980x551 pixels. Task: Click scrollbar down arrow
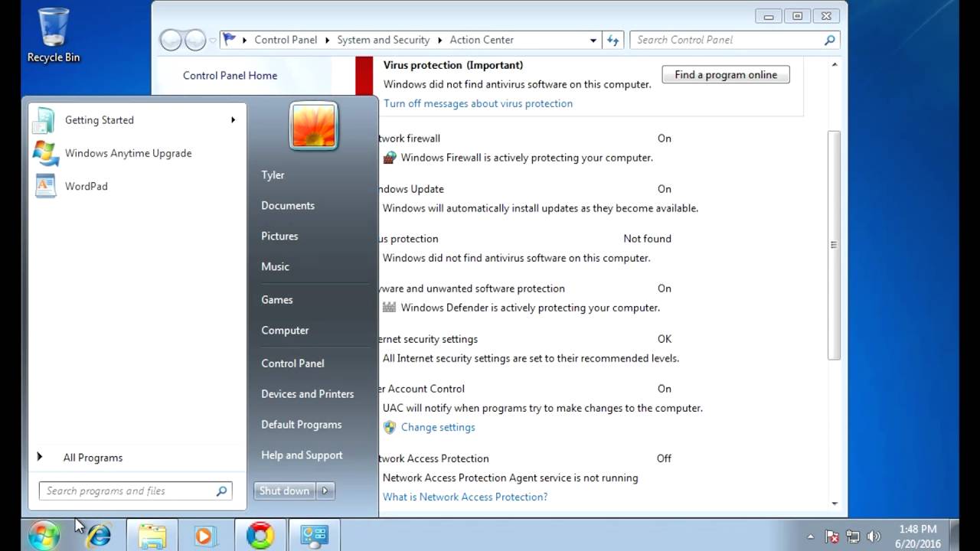(x=834, y=503)
